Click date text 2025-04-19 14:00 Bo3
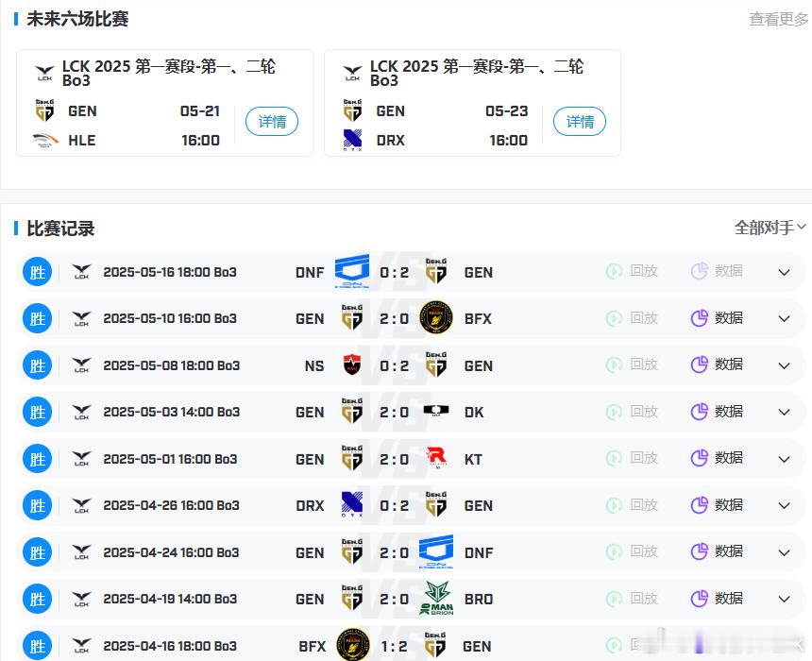Viewport: 812px width, 661px height. click(170, 599)
